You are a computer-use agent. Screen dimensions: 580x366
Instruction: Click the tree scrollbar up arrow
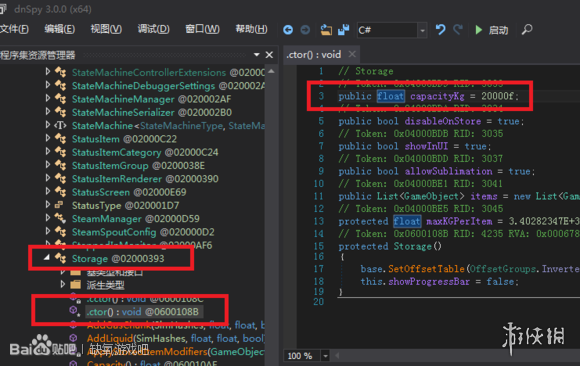click(x=271, y=71)
